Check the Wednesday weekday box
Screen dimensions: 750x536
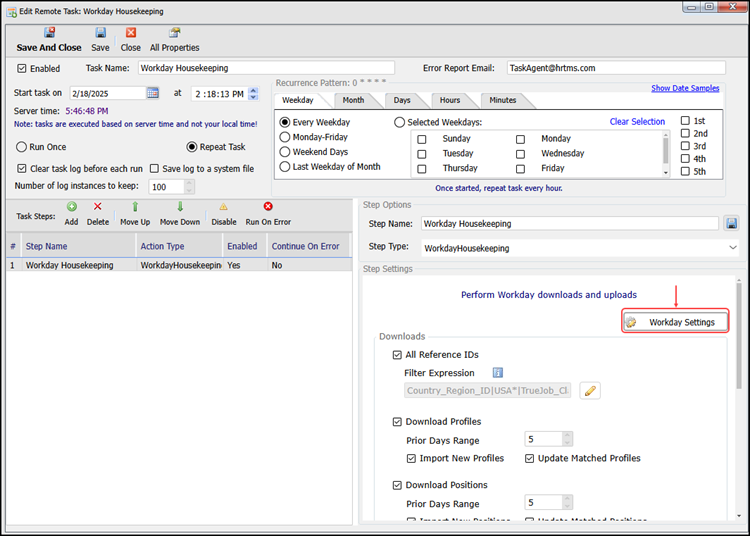coord(520,154)
